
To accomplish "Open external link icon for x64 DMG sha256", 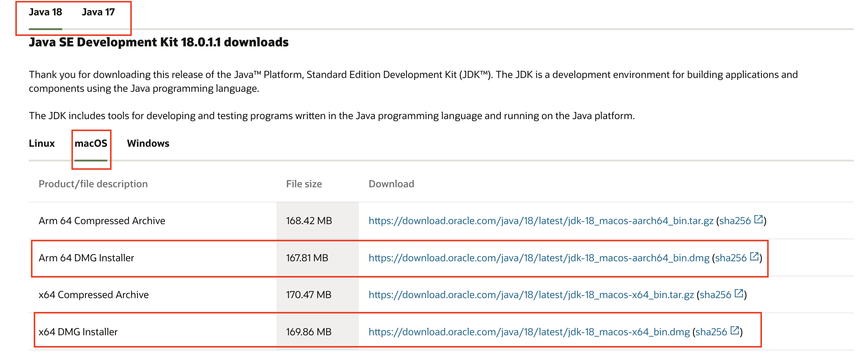I will (735, 330).
